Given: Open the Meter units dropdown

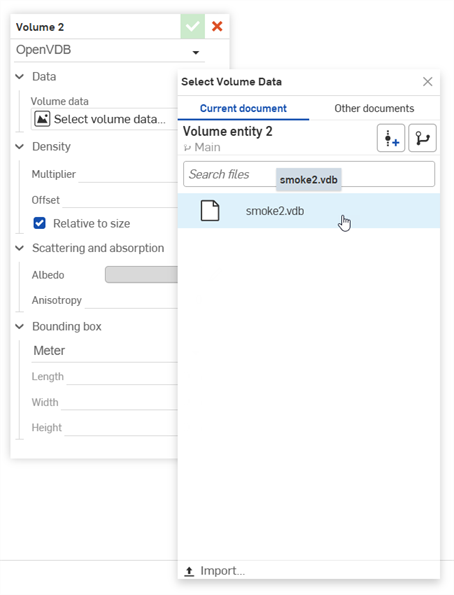Looking at the screenshot, I should (x=104, y=351).
